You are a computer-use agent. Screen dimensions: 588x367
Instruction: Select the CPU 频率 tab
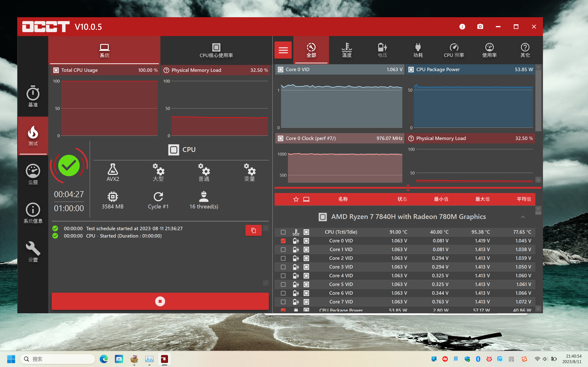tap(454, 50)
